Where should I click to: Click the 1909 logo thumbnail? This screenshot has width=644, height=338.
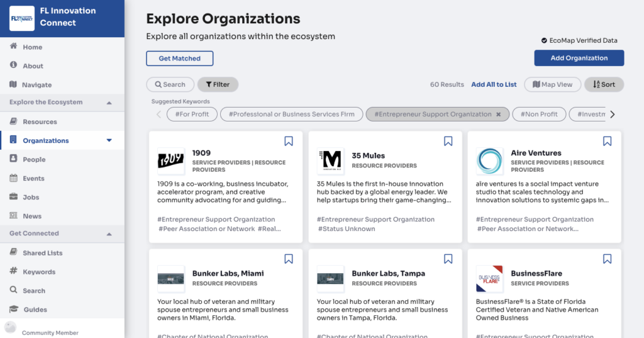(171, 161)
